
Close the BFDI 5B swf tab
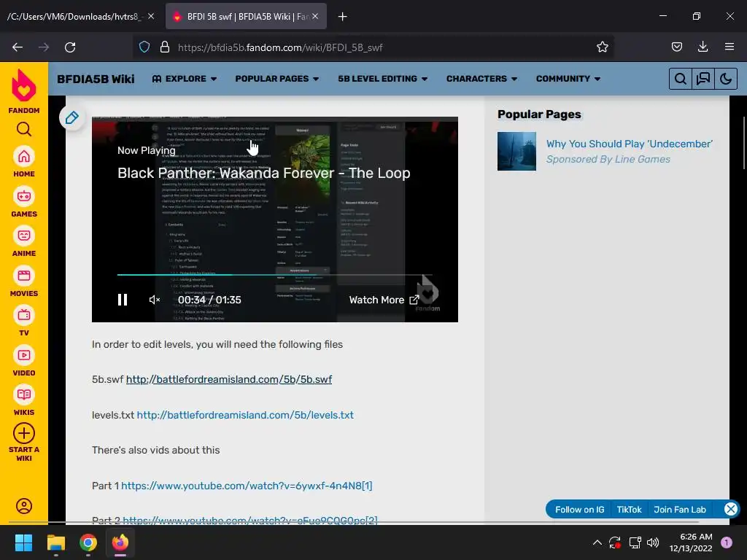click(315, 16)
